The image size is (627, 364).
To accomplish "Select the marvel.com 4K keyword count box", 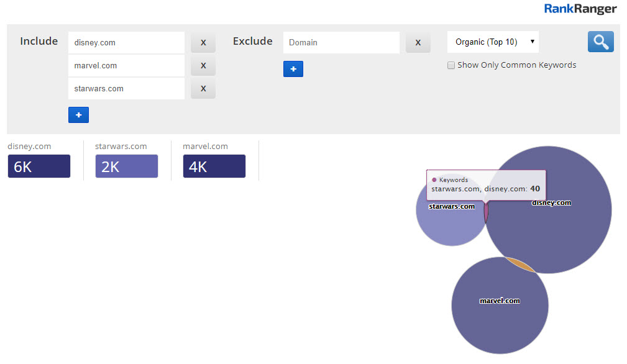I will click(214, 166).
